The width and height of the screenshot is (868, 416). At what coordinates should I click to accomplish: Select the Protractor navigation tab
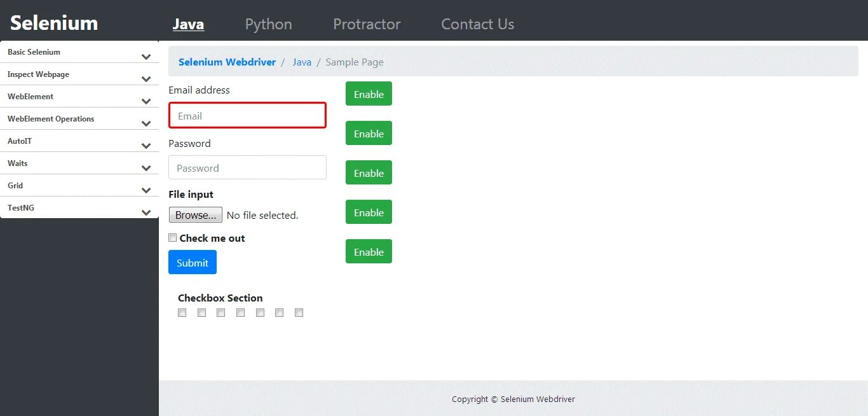click(367, 24)
